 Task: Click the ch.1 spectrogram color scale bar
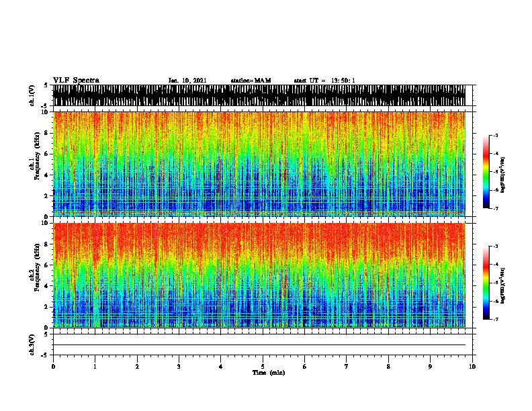486,172
